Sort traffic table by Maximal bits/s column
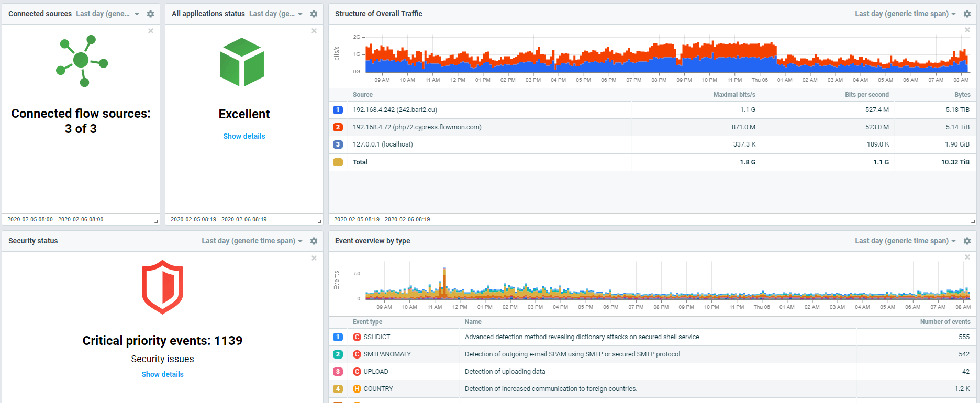 click(734, 95)
